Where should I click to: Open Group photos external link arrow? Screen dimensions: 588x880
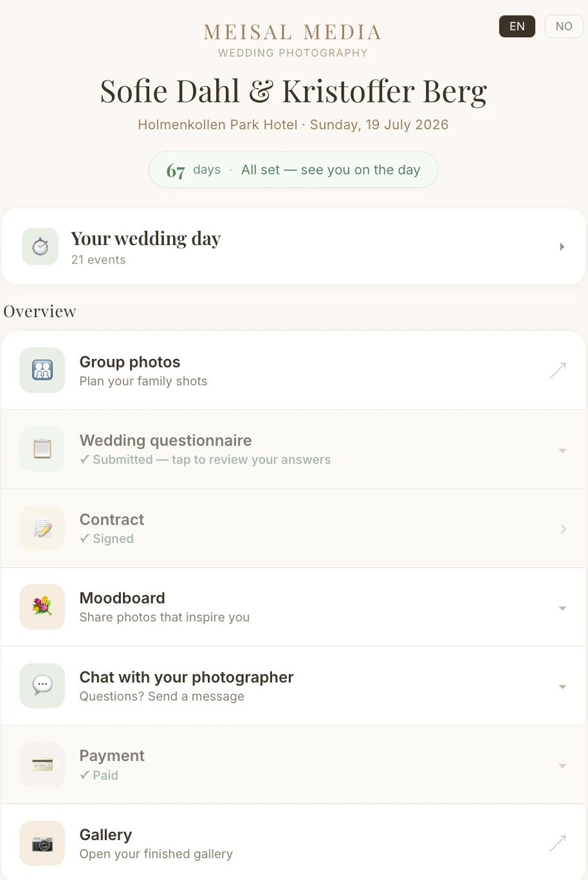[558, 371]
